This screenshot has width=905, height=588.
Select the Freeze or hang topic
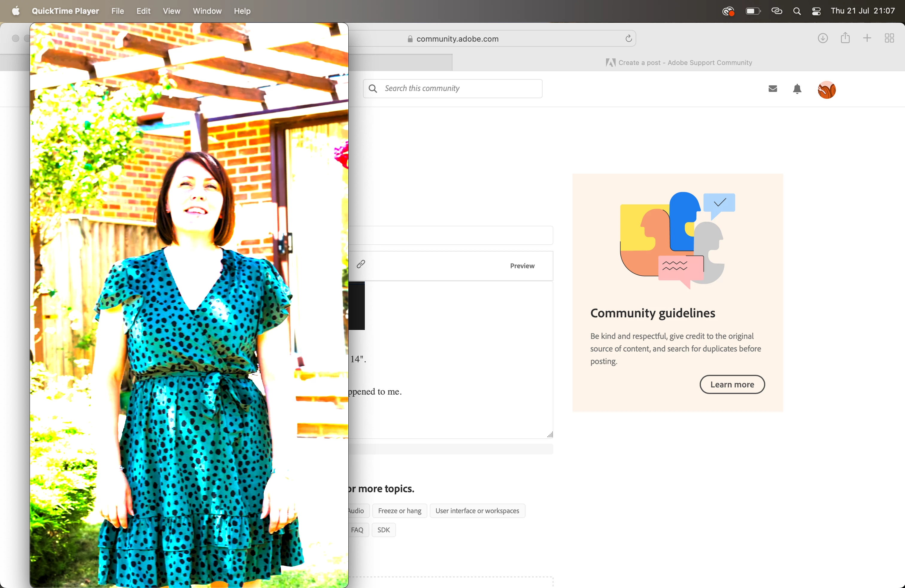(399, 511)
